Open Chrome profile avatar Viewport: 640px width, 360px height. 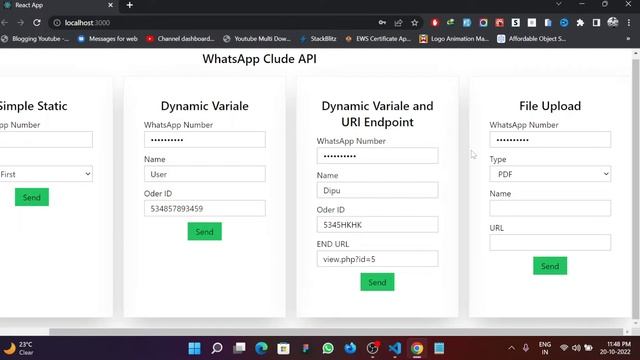coord(613,23)
